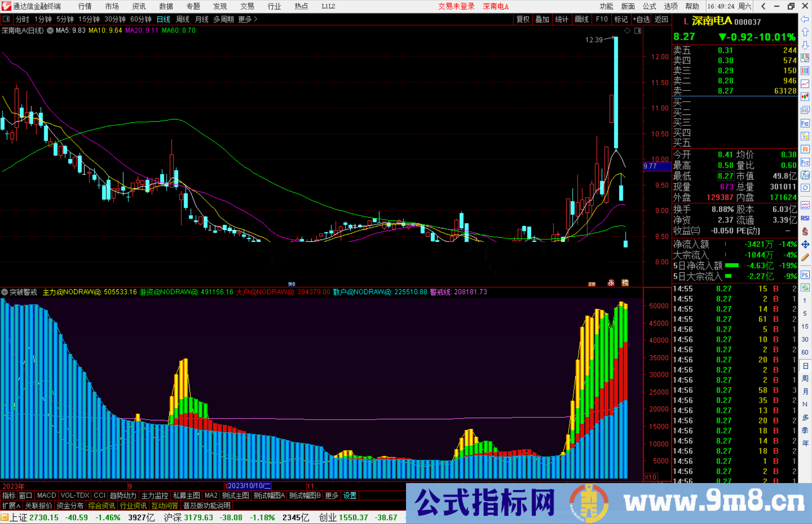Click the back arrow icon in right sidebar
This screenshot has height=524, width=812.
pos(805,19)
